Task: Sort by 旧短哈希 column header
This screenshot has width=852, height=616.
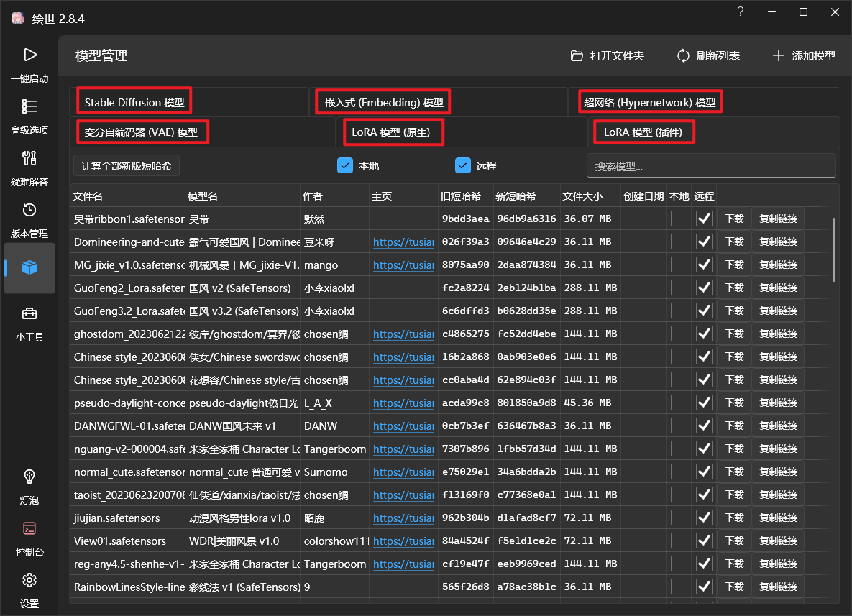Action: click(465, 196)
